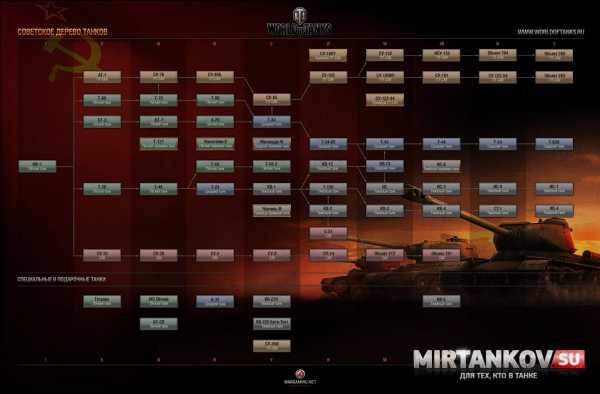Viewport: 600px width, 394px height.
Task: Select the КВ-1 heavy tank node
Action: [x=272, y=189]
